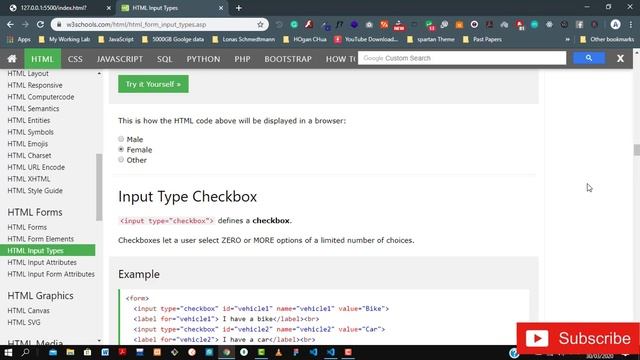This screenshot has height=360, width=640.
Task: Open HTML Form Elements in the sidebar
Action: point(40,239)
